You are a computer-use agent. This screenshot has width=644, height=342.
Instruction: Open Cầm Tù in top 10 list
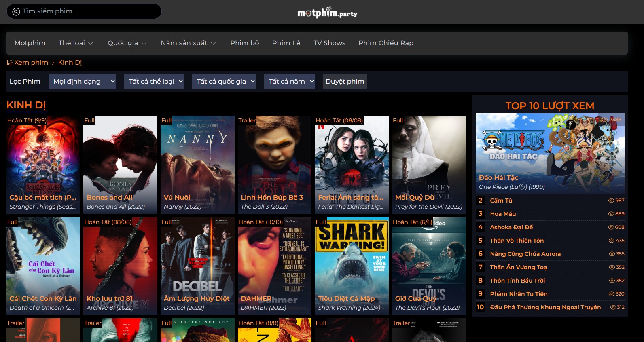[501, 201]
